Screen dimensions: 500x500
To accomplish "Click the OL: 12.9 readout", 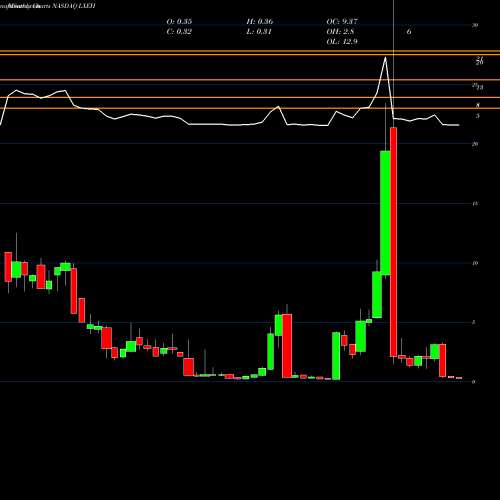I will point(342,42).
